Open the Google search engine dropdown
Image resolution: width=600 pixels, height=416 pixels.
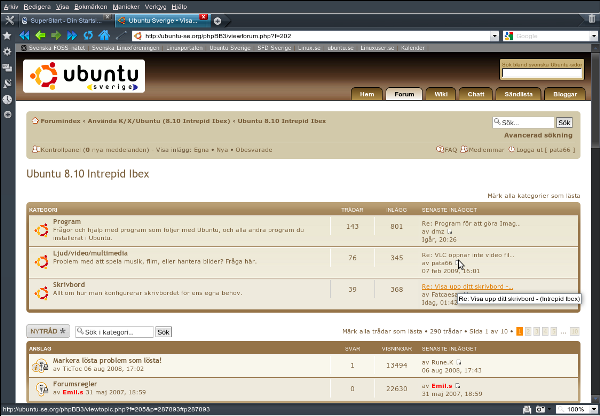[x=593, y=36]
